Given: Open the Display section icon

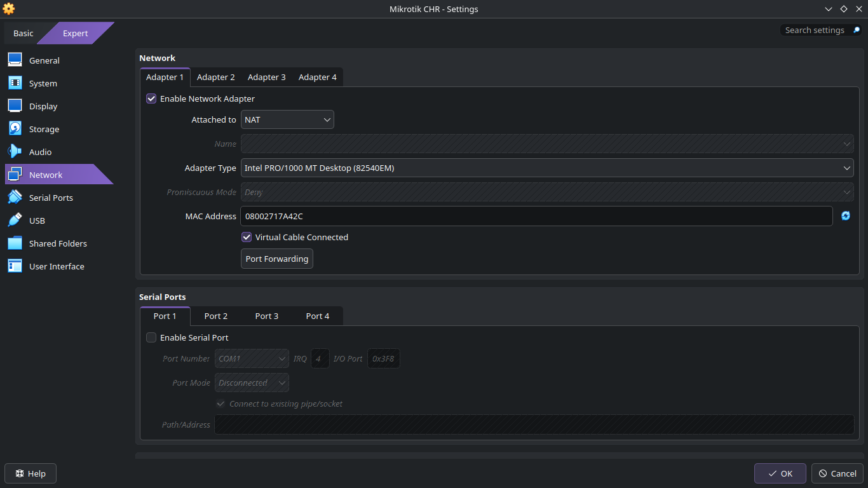Looking at the screenshot, I should [15, 106].
